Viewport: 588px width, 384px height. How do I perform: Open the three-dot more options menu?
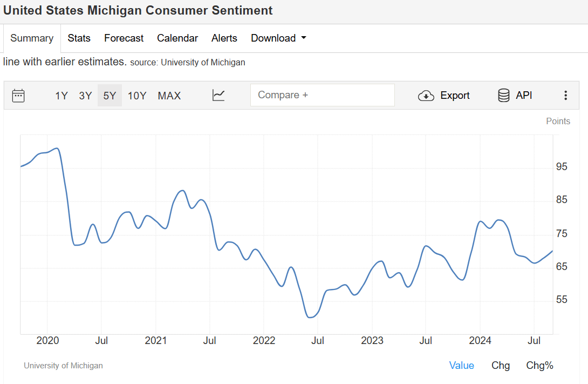point(565,96)
